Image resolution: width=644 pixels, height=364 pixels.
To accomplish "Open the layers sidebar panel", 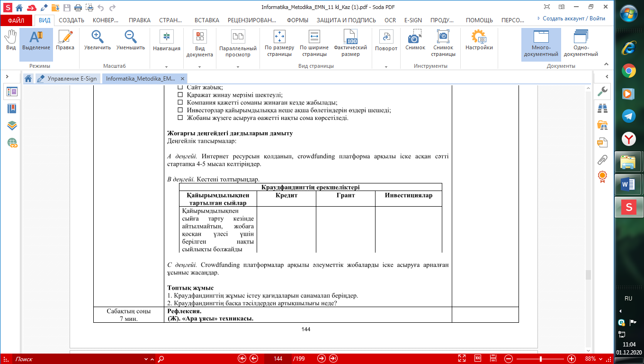I will click(12, 126).
